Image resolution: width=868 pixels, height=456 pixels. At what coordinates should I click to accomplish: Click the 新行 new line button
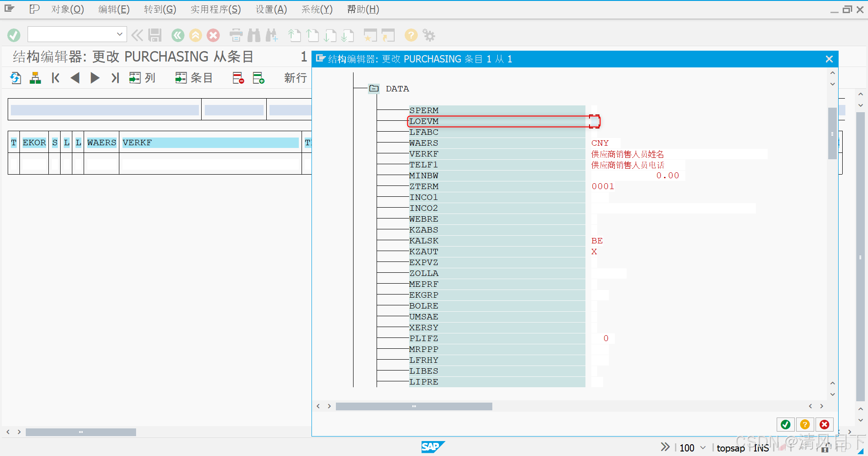point(296,78)
